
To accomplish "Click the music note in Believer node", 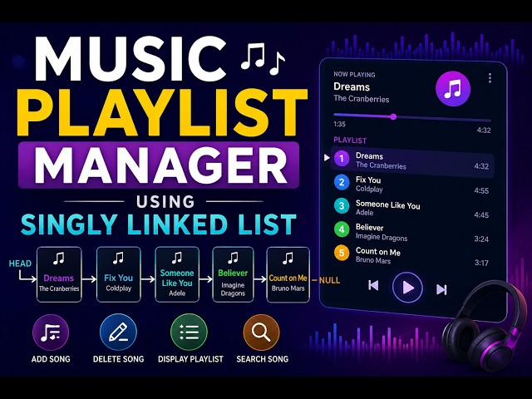I will coord(233,259).
